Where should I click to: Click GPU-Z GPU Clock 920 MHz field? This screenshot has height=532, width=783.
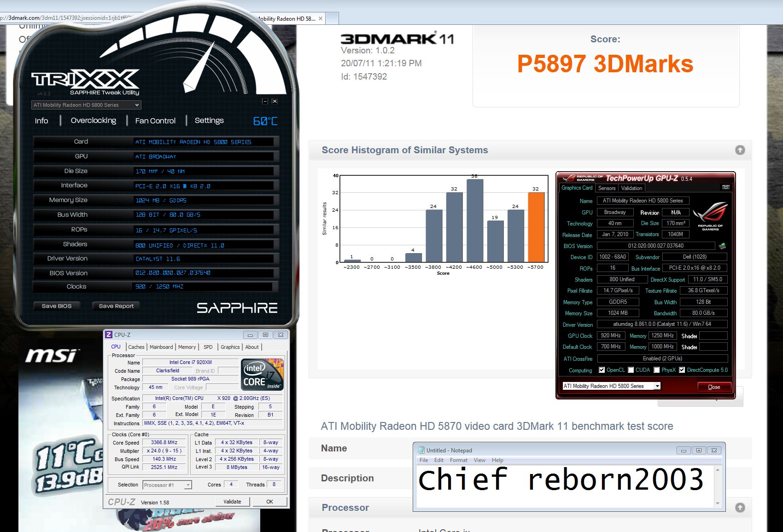click(x=611, y=335)
